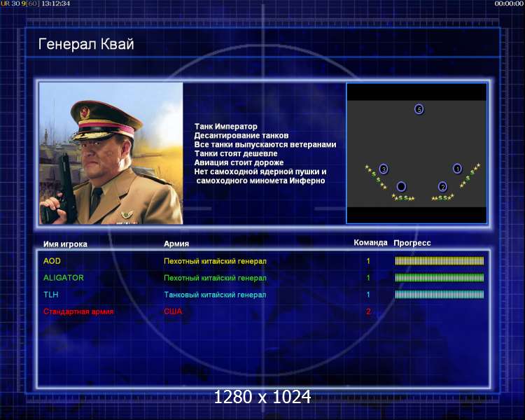
Task: Click team number 1 in AOD row
Action: 368,261
